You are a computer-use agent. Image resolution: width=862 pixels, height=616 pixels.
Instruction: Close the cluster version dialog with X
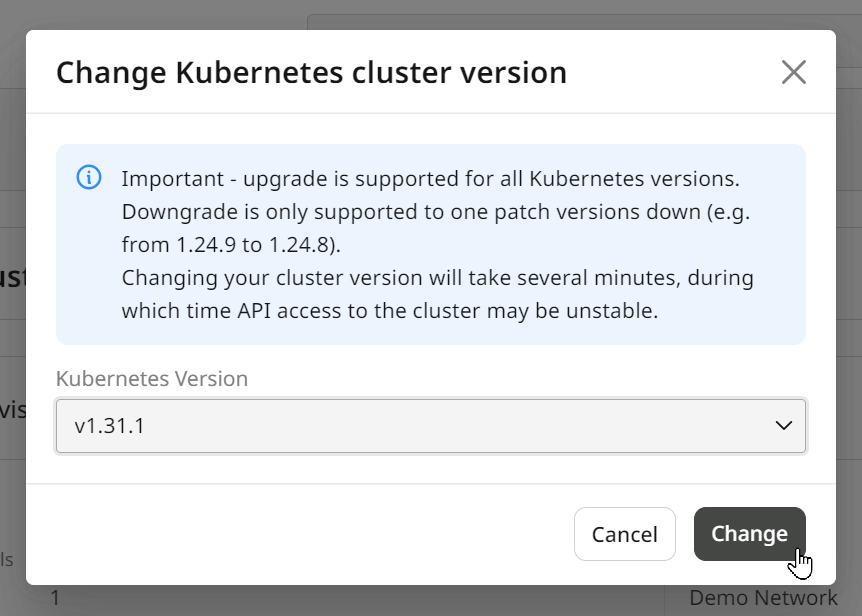793,72
